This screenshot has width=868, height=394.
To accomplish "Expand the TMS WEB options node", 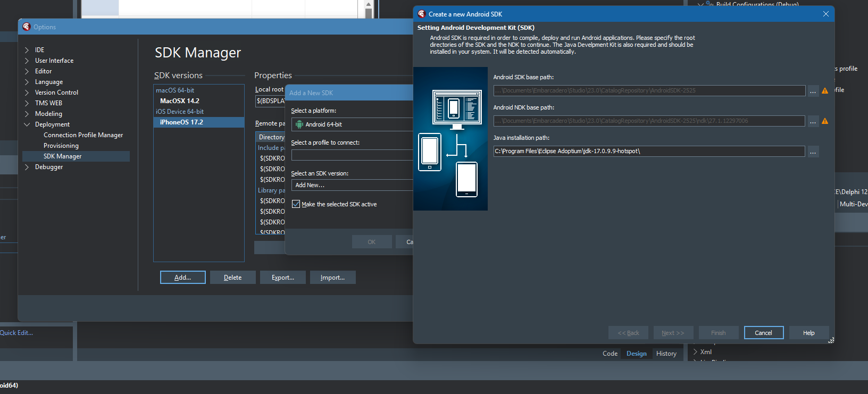I will coord(27,103).
